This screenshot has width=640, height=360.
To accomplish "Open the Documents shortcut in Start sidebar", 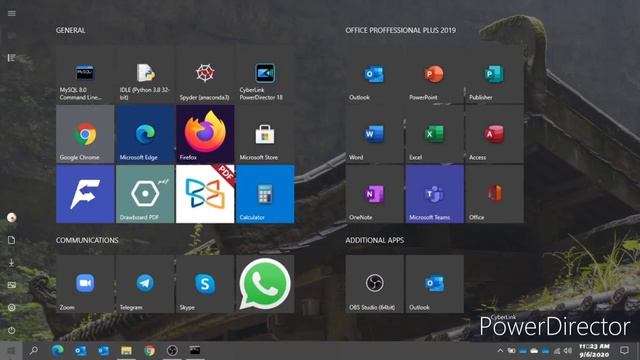I will click(11, 240).
